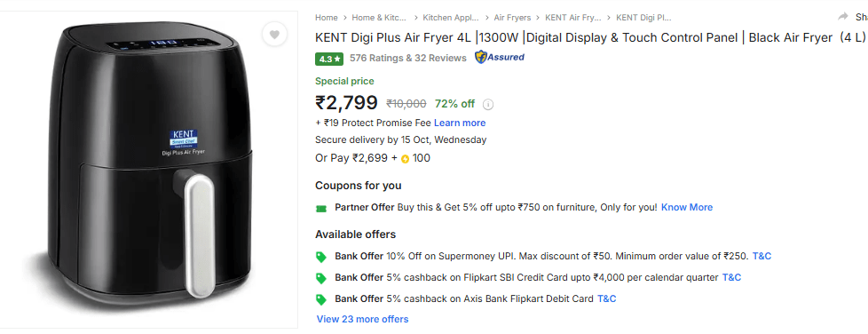
Task: Click the share arrow icon
Action: coord(842,17)
